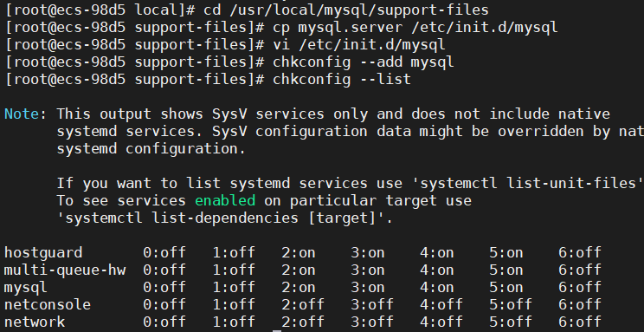644x332 pixels.
Task: Click the cyan 'Note' label
Action: point(22,114)
